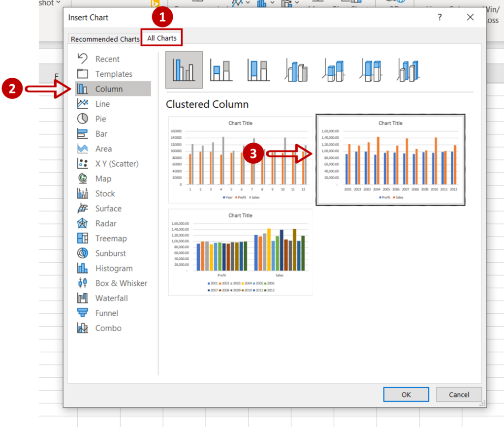The width and height of the screenshot is (504, 427).
Task: Click the Help question mark button
Action: [440, 17]
